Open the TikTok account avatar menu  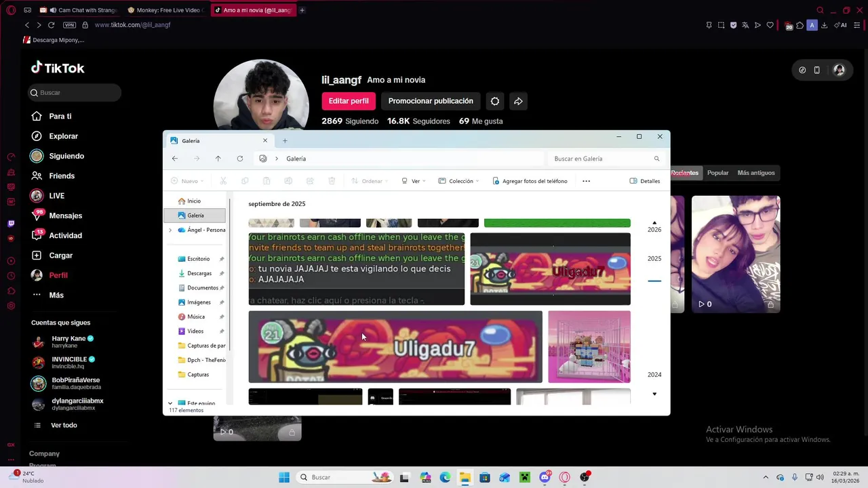(839, 70)
